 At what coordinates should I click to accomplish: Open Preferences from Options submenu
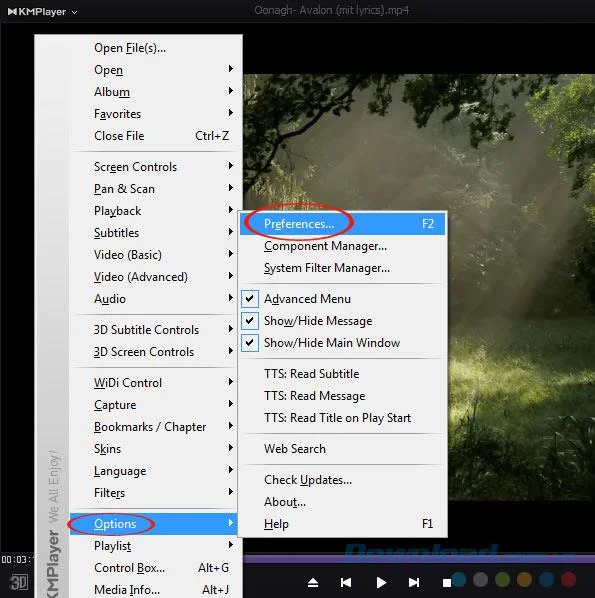click(343, 224)
